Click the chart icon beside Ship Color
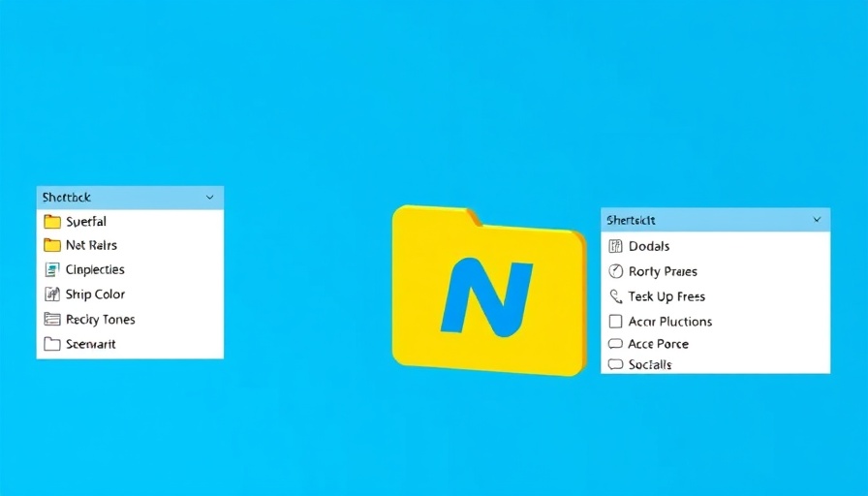The image size is (868, 496). [52, 294]
